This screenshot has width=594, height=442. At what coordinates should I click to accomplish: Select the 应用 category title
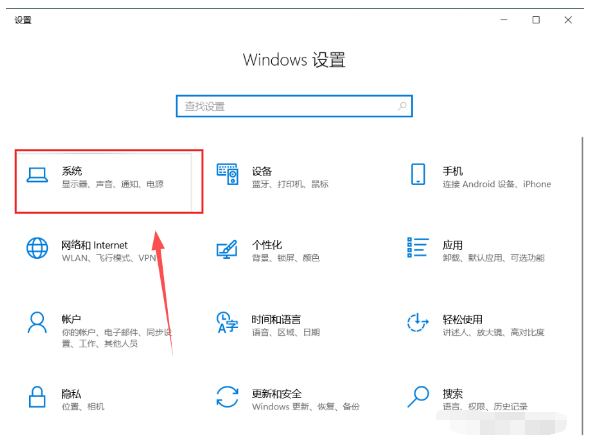[453, 245]
